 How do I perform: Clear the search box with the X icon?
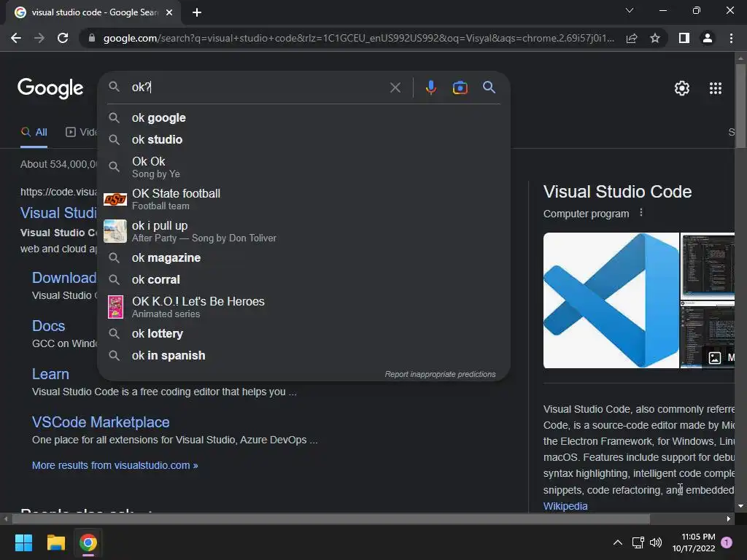pos(395,87)
